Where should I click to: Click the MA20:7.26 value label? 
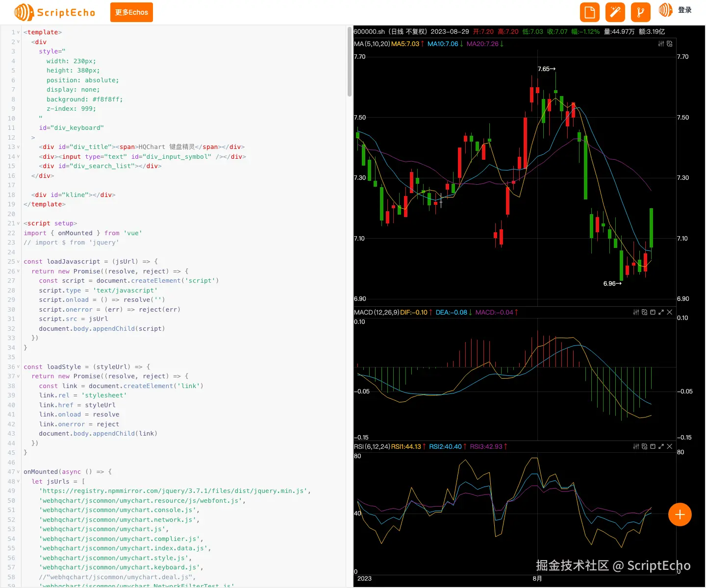(482, 44)
